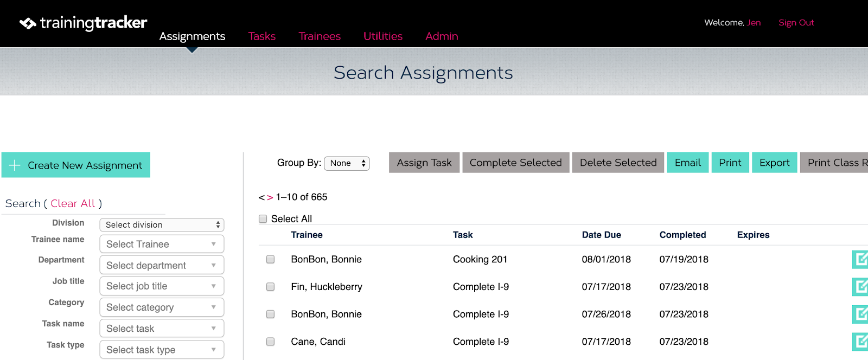Click the Email button
Image resolution: width=868 pixels, height=360 pixels.
(688, 163)
